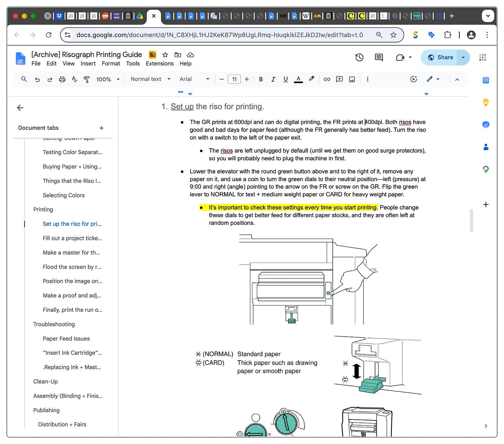Decrease the font size
Viewport: 504px width, 444px height.
coord(222,79)
